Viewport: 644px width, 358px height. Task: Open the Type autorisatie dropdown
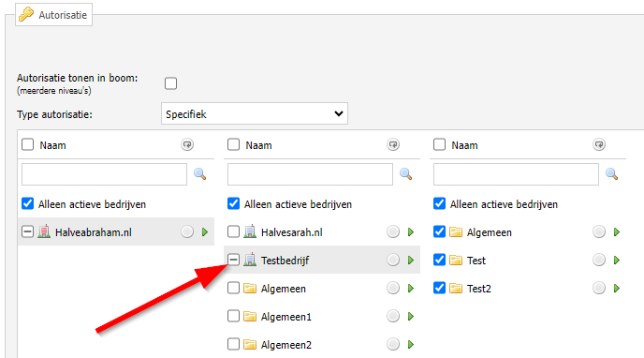point(255,113)
